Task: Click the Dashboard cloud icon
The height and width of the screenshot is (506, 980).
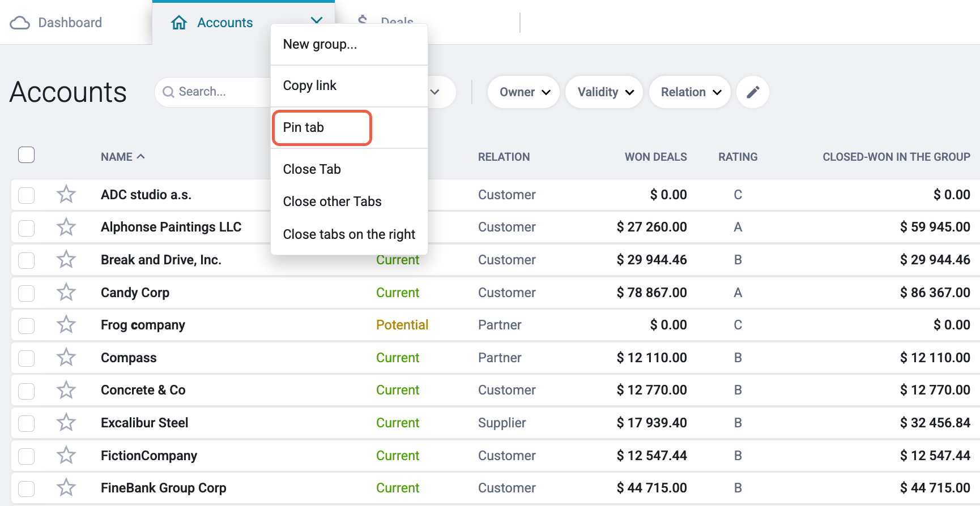Action: click(x=20, y=23)
